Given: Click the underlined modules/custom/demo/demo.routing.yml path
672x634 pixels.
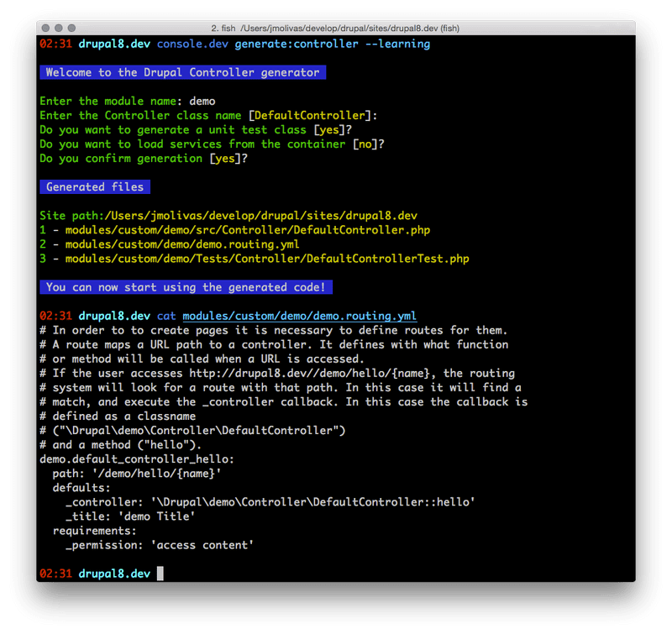Looking at the screenshot, I should (299, 316).
